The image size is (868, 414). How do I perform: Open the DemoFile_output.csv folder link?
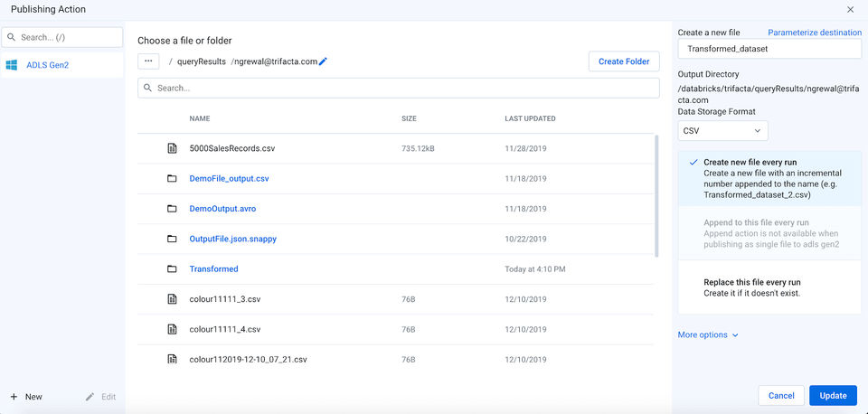click(229, 179)
